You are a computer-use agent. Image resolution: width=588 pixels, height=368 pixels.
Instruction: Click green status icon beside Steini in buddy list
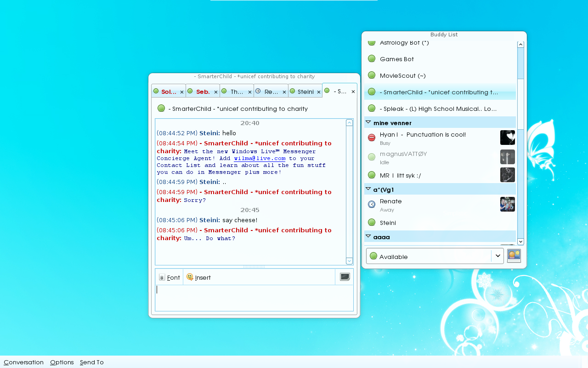pos(372,223)
